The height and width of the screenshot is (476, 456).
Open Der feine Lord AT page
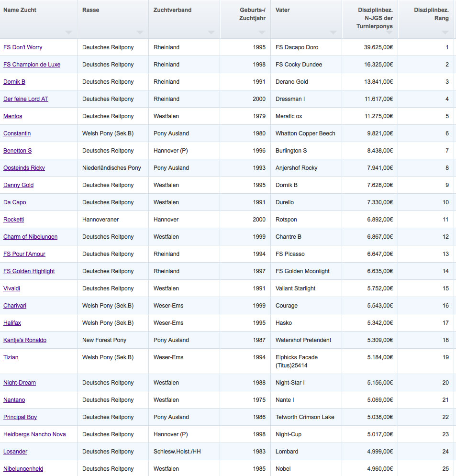(26, 99)
